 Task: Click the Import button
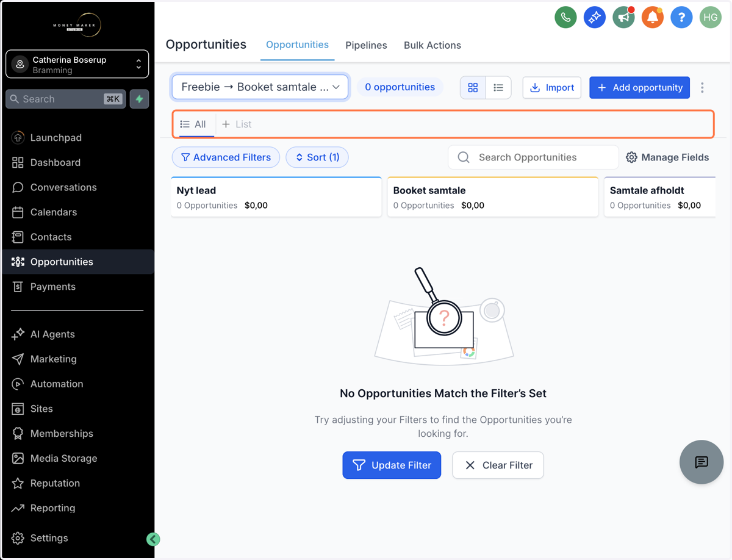coord(552,88)
